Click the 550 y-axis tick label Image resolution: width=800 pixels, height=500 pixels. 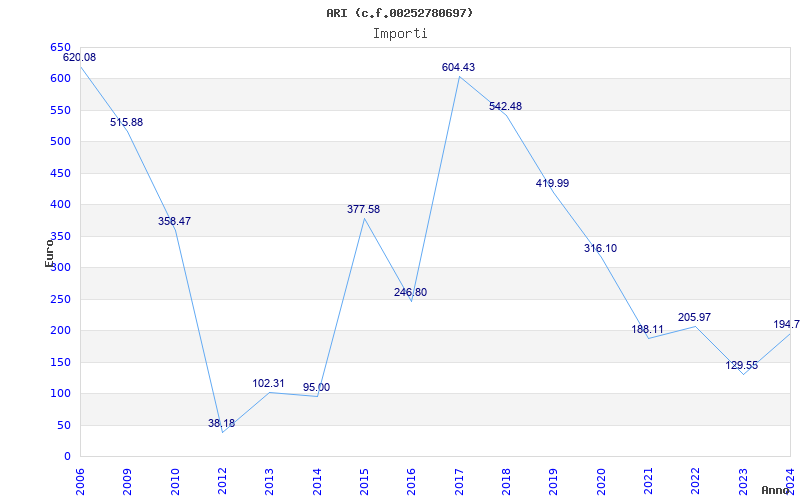coord(60,110)
